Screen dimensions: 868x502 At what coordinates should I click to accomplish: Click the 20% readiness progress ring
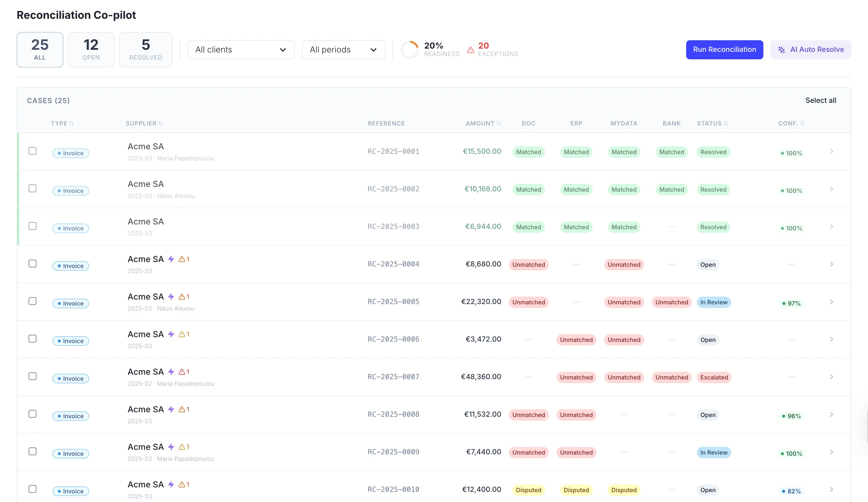(x=410, y=49)
